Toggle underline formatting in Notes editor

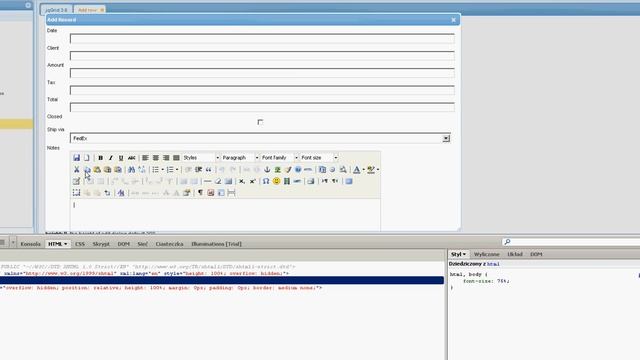point(121,158)
